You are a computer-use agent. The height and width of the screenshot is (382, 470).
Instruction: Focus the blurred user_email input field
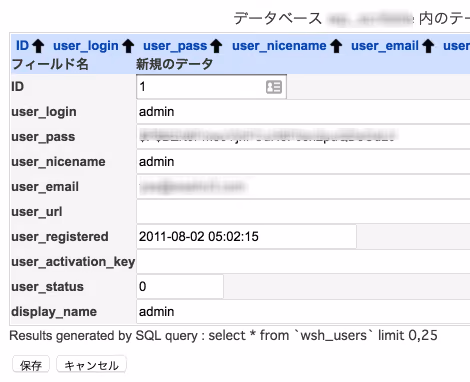(303, 187)
